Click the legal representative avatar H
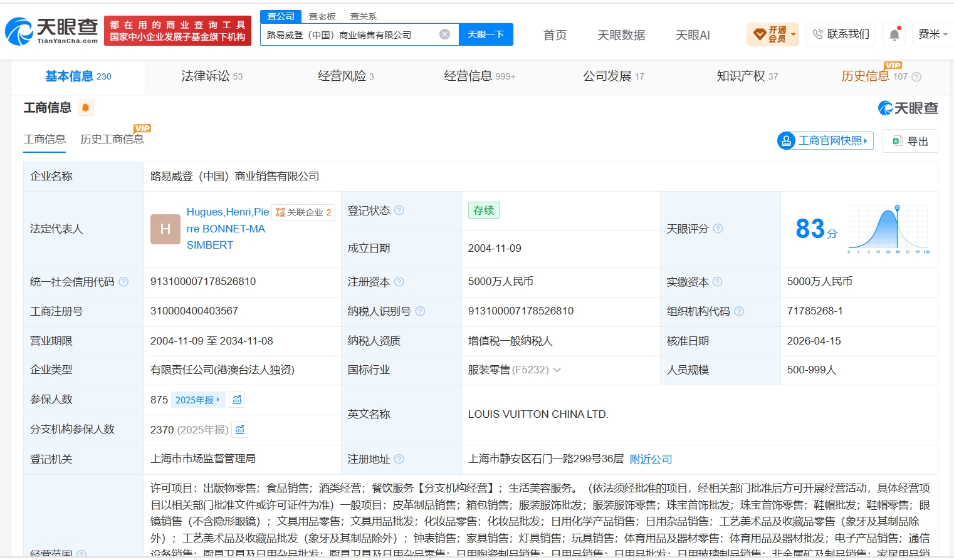 pyautogui.click(x=165, y=229)
